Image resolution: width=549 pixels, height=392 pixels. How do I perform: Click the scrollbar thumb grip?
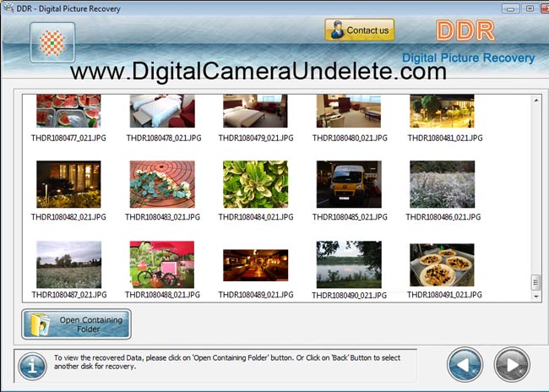535,282
